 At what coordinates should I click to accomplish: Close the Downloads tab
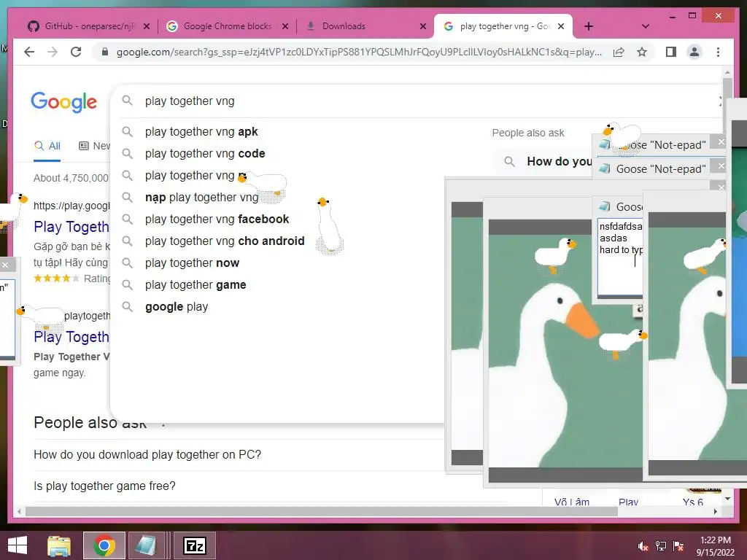click(422, 26)
